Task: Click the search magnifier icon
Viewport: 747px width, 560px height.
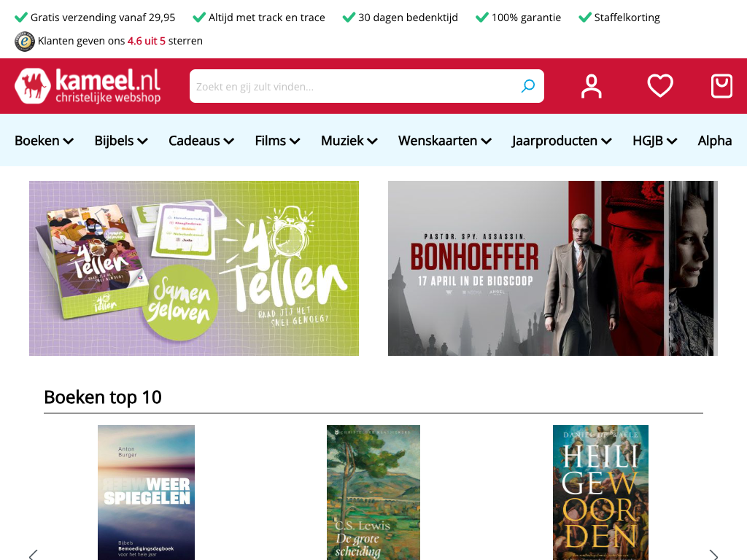Action: 528,86
